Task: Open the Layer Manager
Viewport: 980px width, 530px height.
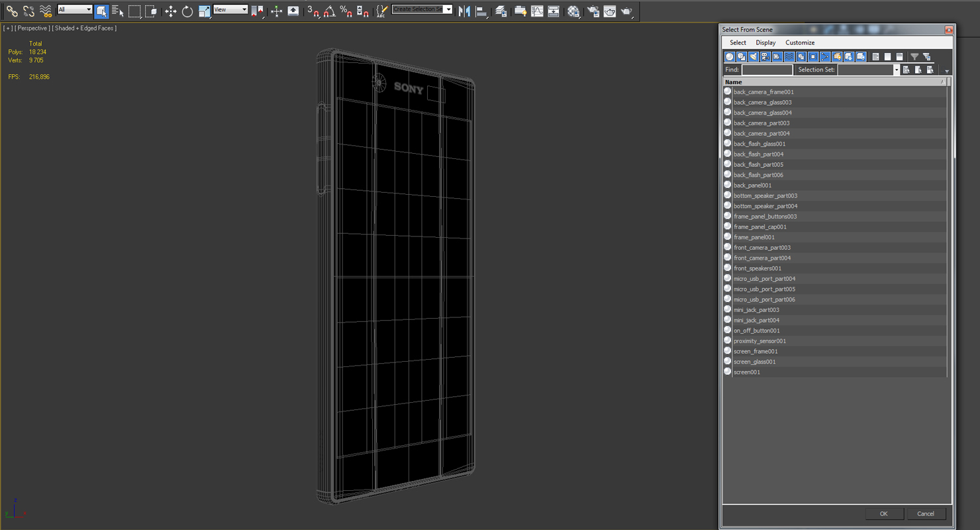Action: [x=501, y=11]
